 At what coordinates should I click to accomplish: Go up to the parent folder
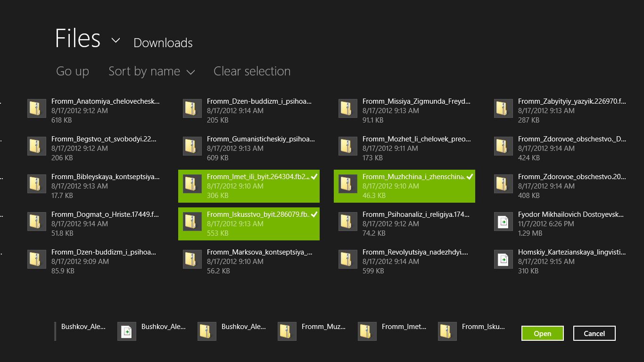pyautogui.click(x=73, y=72)
